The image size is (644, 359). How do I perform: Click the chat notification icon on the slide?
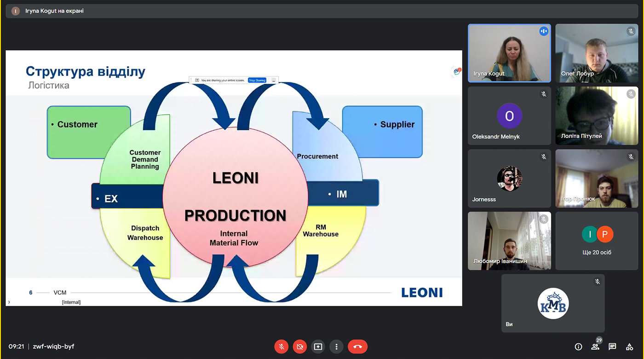[x=457, y=71]
